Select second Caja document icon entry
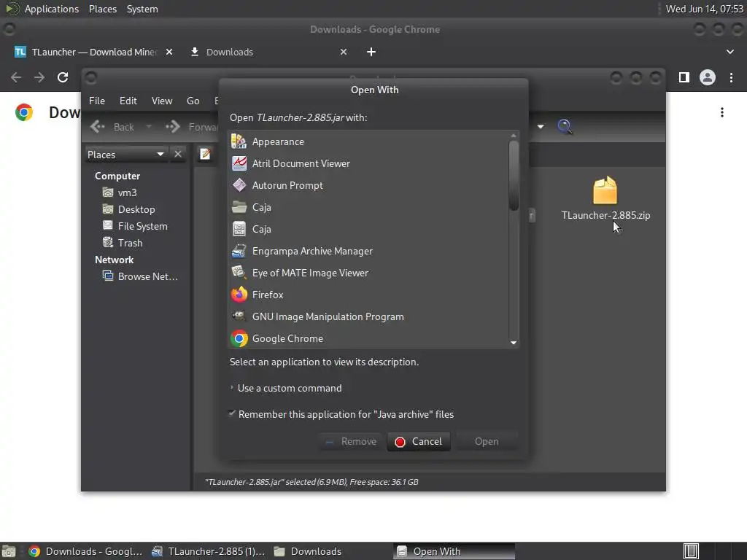This screenshot has height=560, width=747. [239, 229]
